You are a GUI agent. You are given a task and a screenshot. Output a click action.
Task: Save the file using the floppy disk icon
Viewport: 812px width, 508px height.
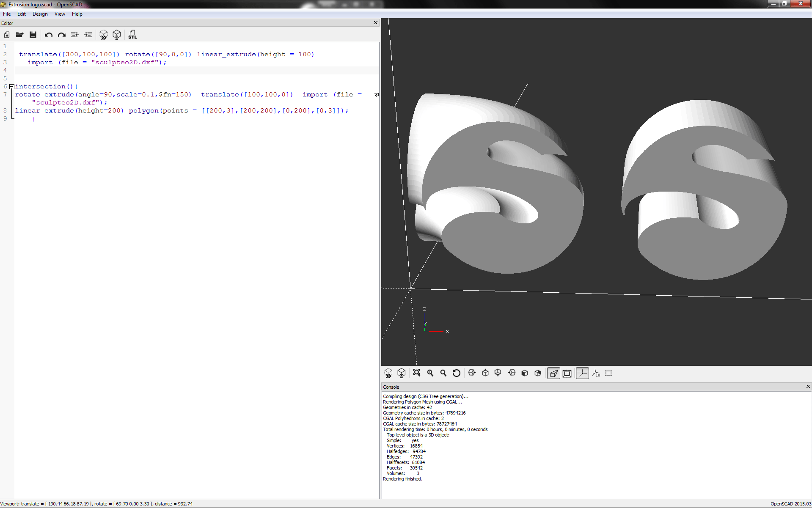pos(33,35)
